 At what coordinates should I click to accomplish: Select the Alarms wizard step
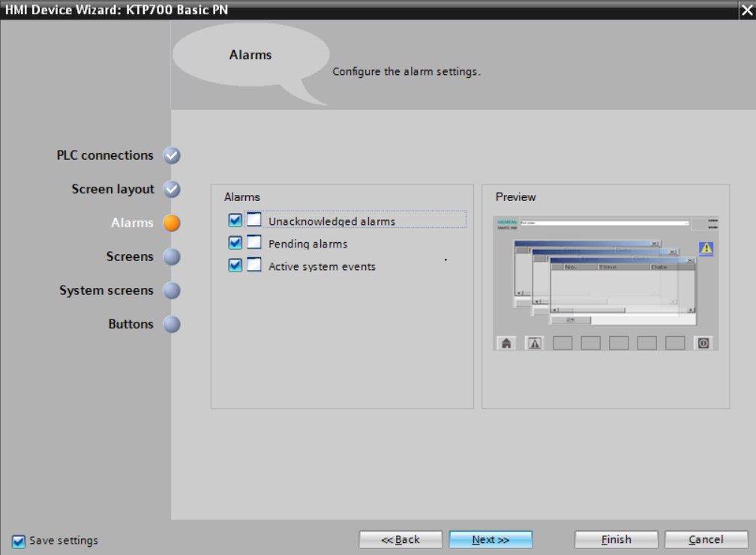pyautogui.click(x=132, y=223)
